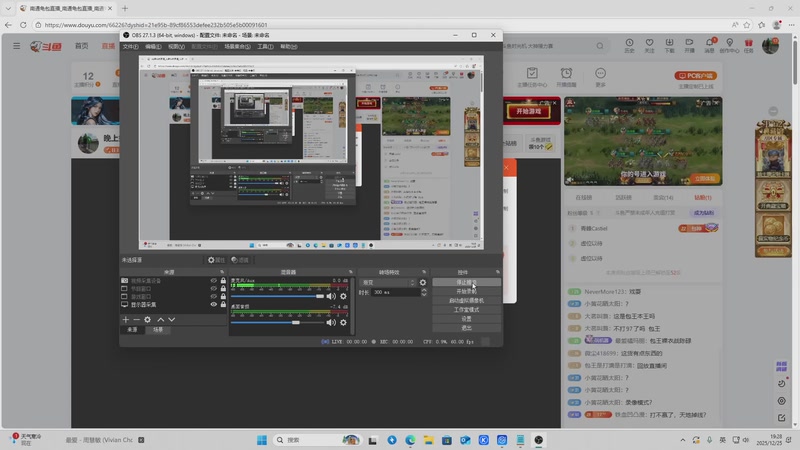This screenshot has width=800, height=450.
Task: Toggle visibility of third source row
Action: [214, 296]
